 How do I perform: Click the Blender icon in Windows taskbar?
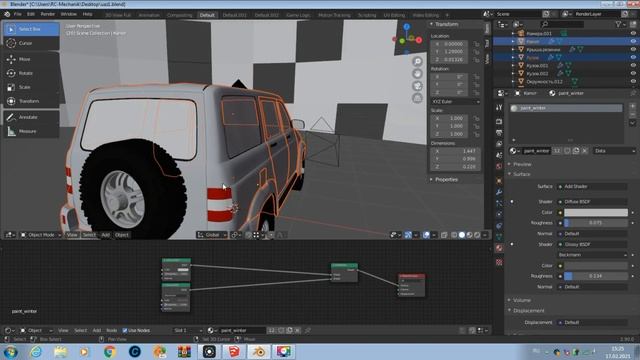pyautogui.click(x=258, y=351)
